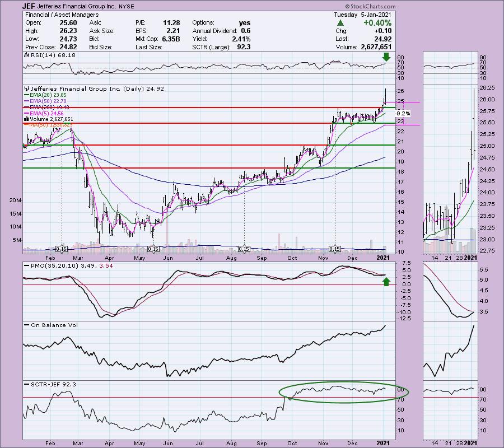The image size is (504, 448).
Task: Click the bar-chart icon before the Daily price label
Action: (27, 88)
